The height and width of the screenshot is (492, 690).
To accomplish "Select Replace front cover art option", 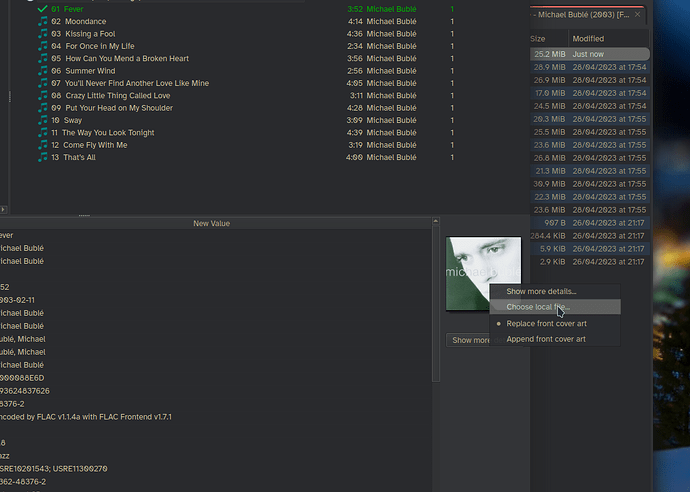I will [546, 323].
